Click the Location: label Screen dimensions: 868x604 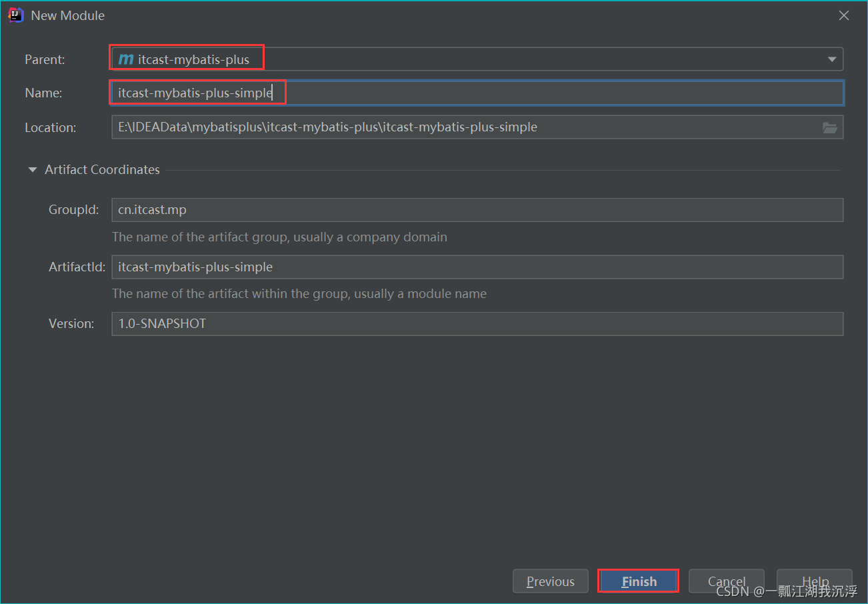(x=51, y=127)
